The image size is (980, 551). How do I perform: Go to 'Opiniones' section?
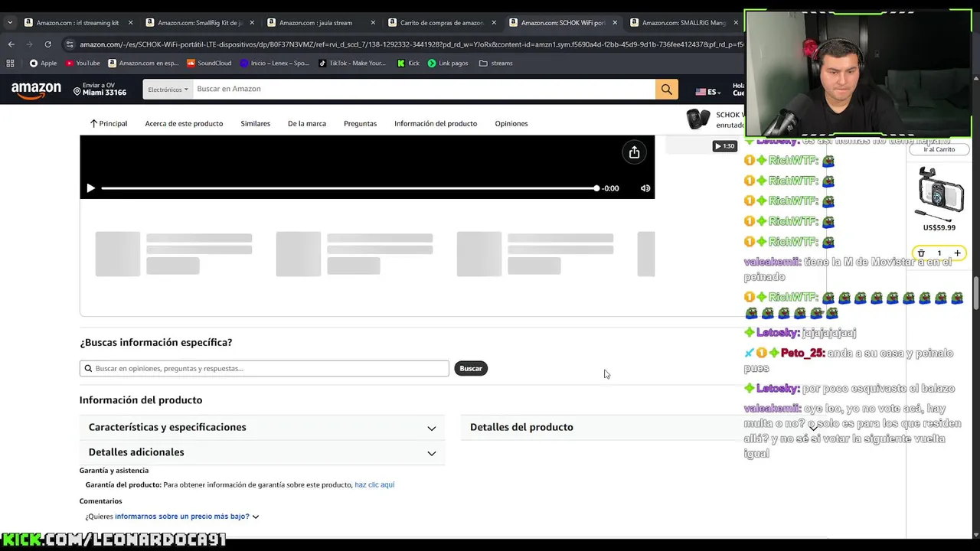point(511,123)
